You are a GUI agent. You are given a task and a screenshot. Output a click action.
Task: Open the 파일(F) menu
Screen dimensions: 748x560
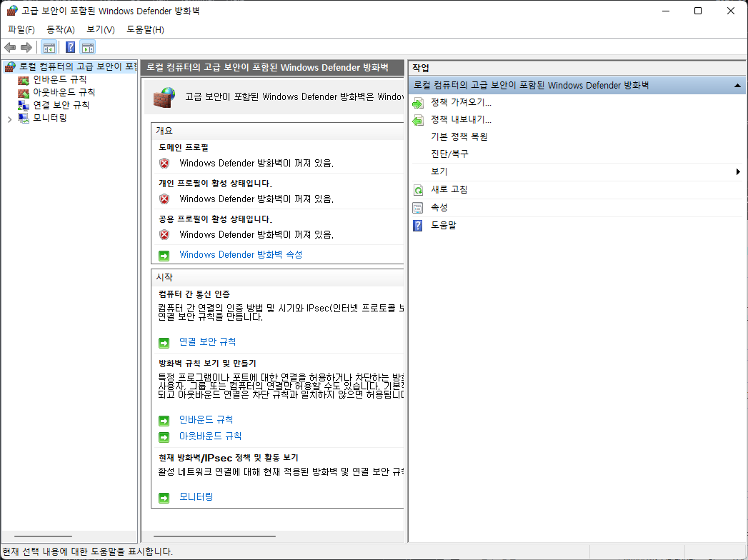21,29
